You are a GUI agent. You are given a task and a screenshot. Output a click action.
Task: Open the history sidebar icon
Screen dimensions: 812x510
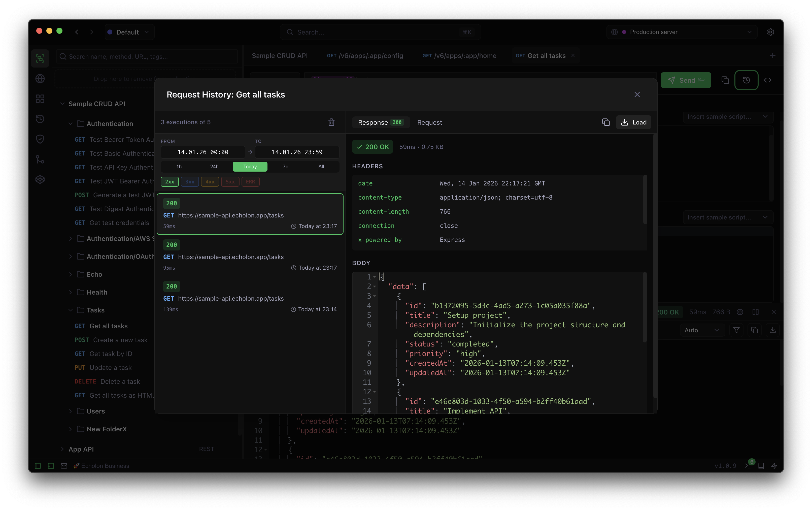pyautogui.click(x=40, y=119)
